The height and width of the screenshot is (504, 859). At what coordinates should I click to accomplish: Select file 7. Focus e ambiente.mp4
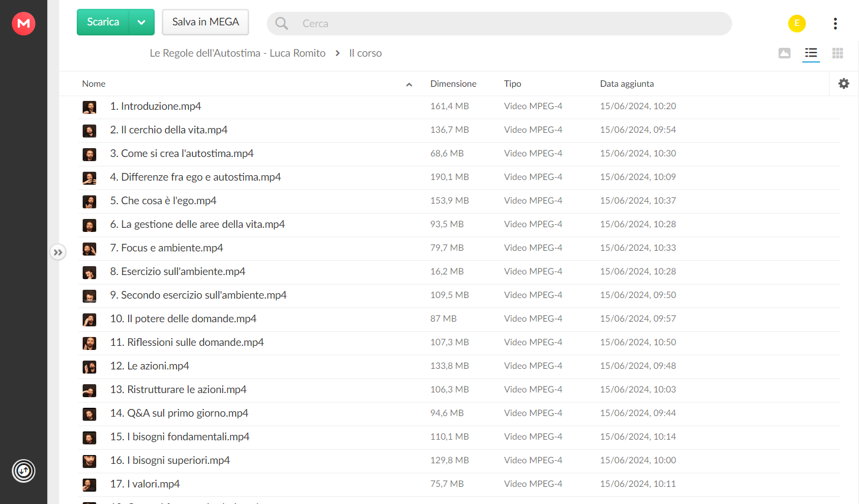click(x=459, y=248)
